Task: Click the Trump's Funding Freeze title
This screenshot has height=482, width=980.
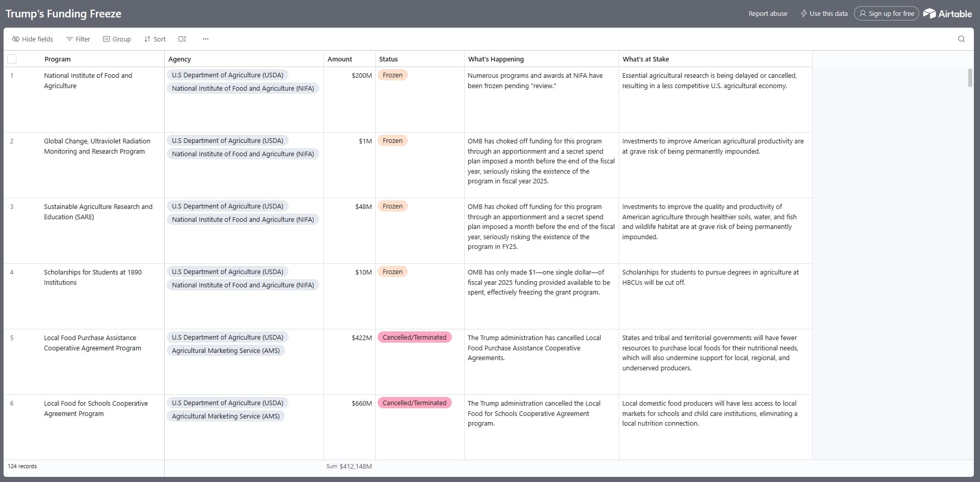Action: coord(63,14)
